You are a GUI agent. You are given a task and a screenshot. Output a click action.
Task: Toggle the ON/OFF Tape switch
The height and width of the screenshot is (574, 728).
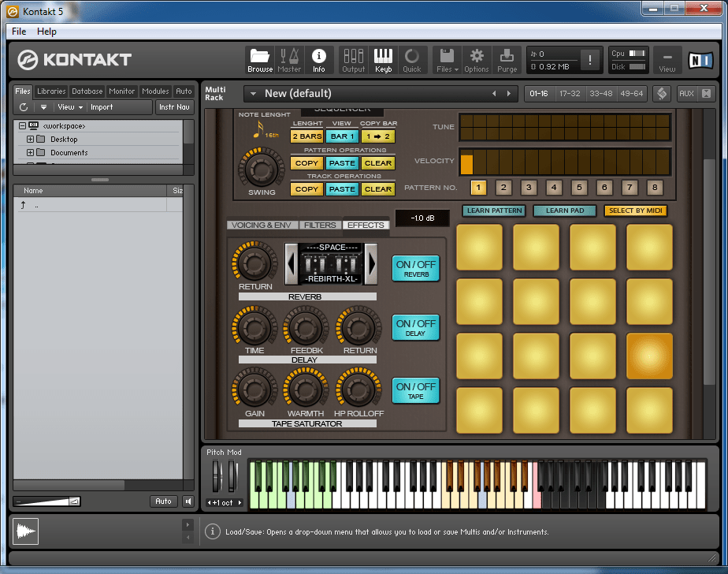[x=415, y=391]
